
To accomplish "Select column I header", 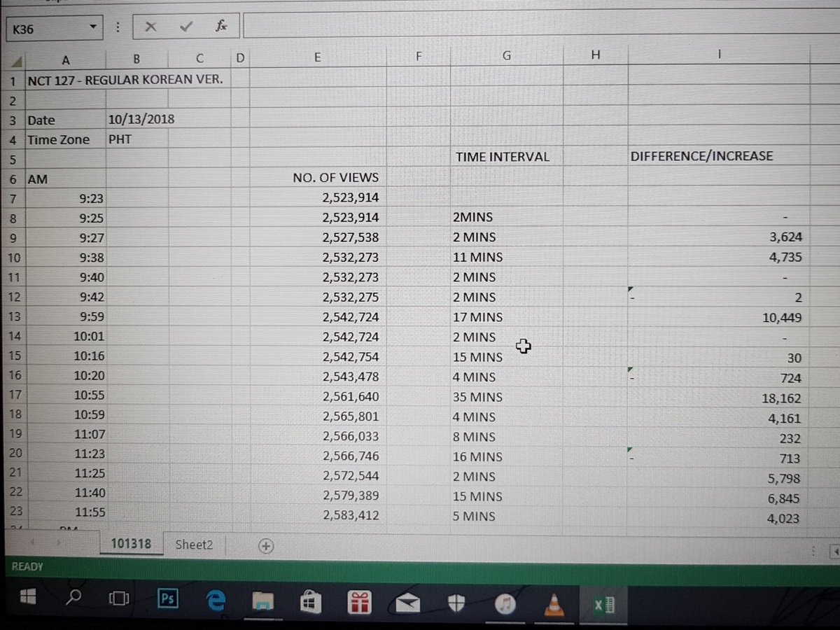I will click(x=719, y=53).
